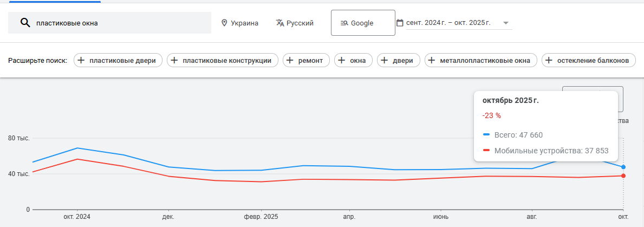The image size is (644, 227).
Task: Click the location pin icon beside Украина
Action: coord(224,23)
